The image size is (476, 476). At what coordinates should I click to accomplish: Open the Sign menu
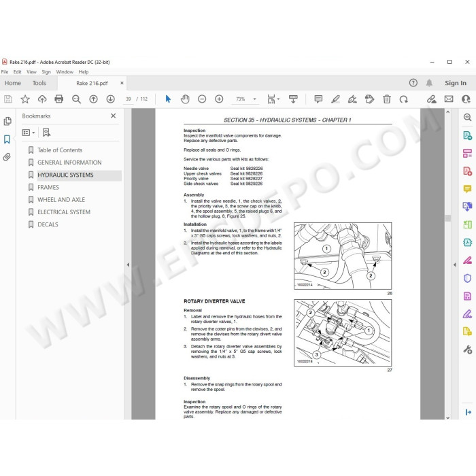(46, 72)
